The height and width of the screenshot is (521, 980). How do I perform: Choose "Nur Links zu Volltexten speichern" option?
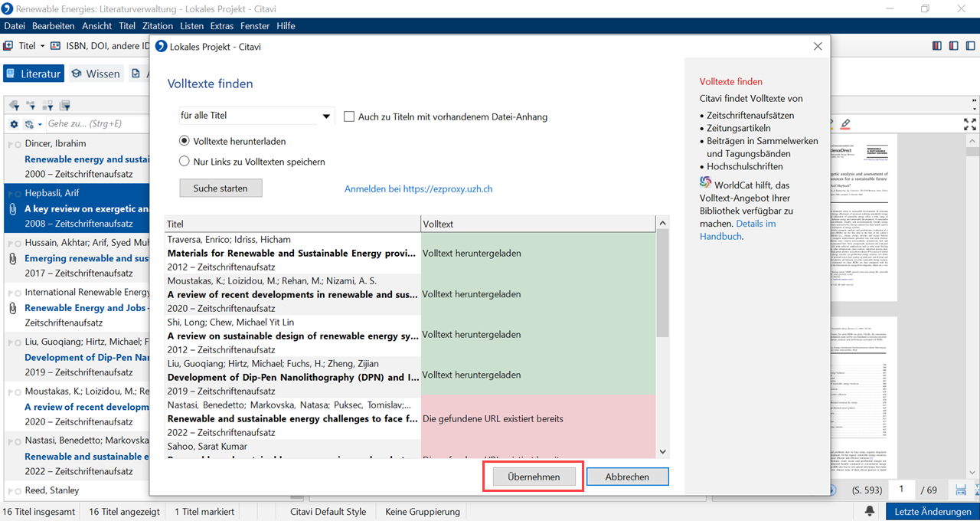point(185,162)
